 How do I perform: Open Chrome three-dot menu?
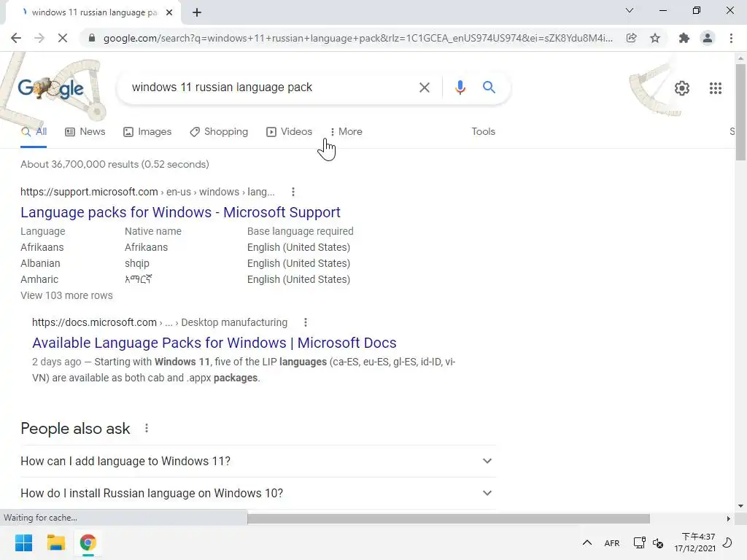[x=731, y=38]
